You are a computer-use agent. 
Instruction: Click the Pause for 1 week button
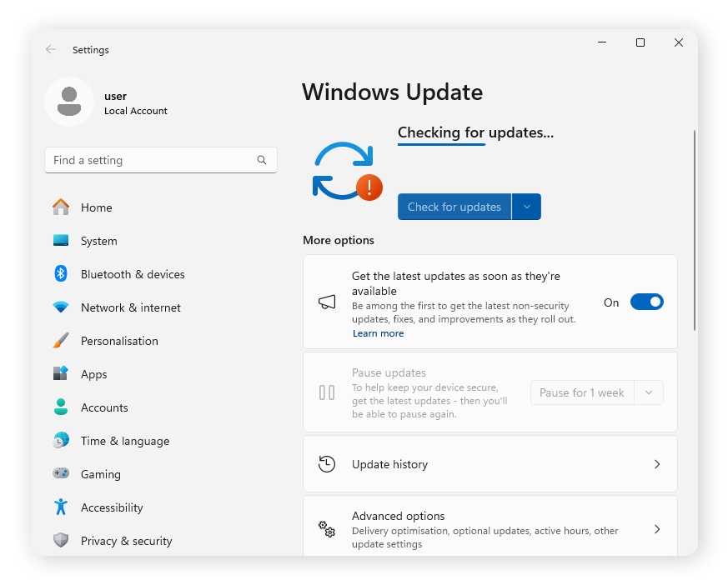582,392
